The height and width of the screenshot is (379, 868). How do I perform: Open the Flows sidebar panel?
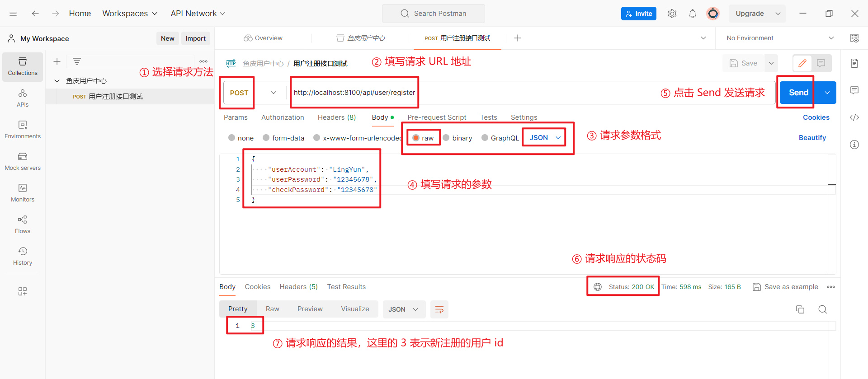[x=23, y=225]
